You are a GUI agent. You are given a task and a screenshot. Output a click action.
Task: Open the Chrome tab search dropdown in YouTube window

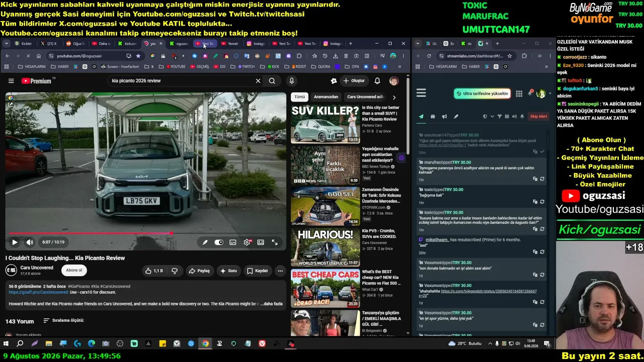[x=7, y=44]
